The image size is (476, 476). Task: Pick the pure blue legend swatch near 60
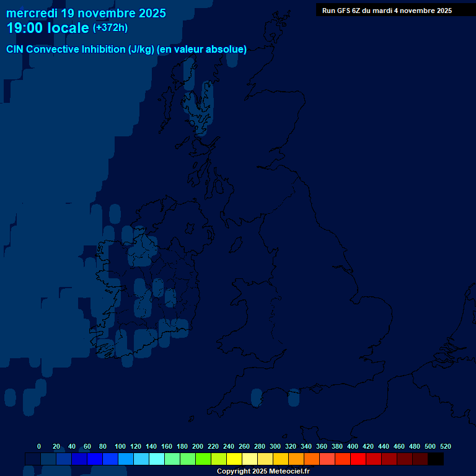click(x=94, y=459)
